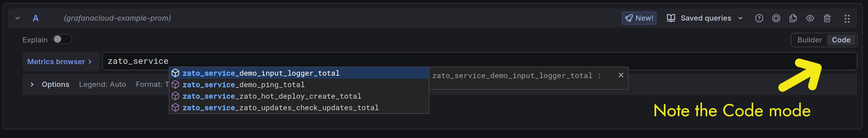
Task: Delete query A with trash icon
Action: point(827,18)
